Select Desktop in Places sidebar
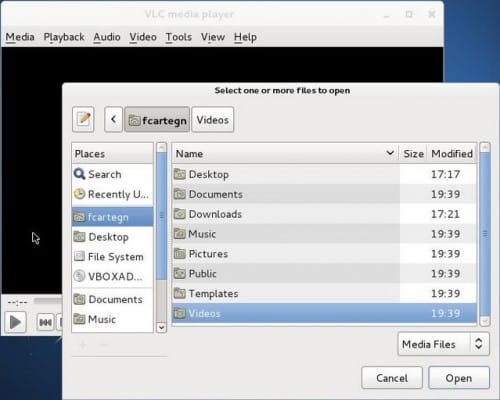Image resolution: width=500 pixels, height=400 pixels. point(112,237)
